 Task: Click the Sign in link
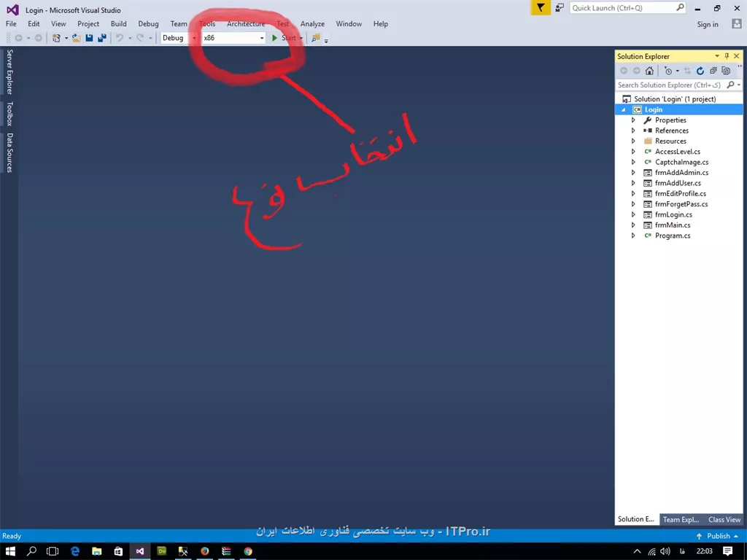(708, 24)
